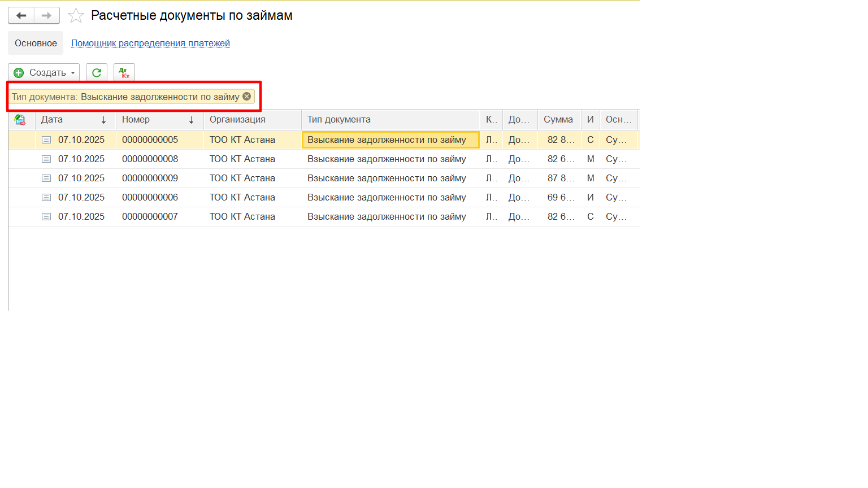This screenshot has width=868, height=488.
Task: Open Помощник распределения платежей link
Action: pos(150,43)
